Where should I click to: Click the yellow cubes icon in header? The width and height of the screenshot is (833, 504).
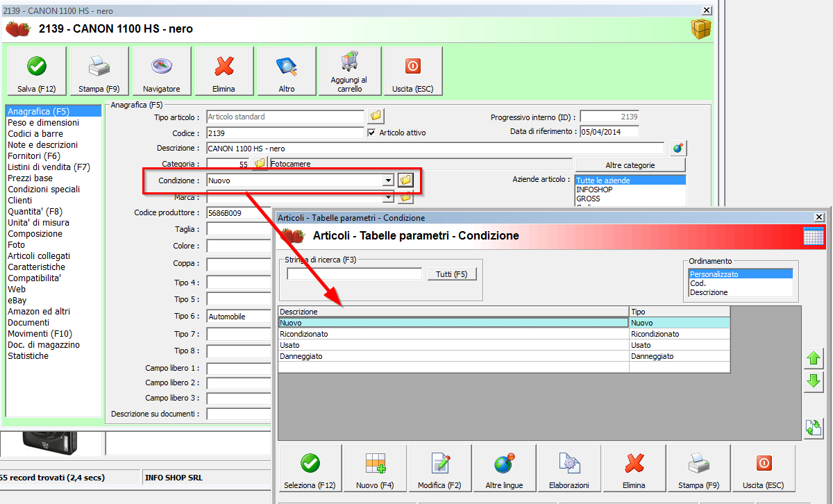pyautogui.click(x=700, y=29)
